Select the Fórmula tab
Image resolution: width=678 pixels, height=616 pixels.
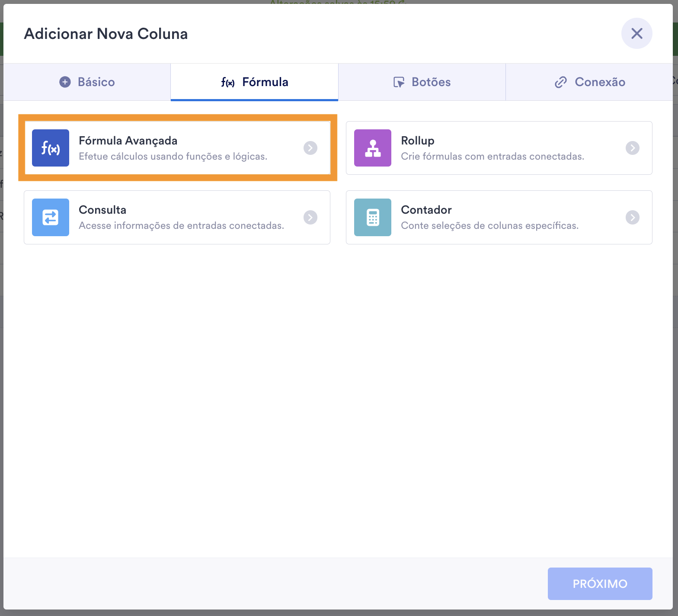coord(254,82)
